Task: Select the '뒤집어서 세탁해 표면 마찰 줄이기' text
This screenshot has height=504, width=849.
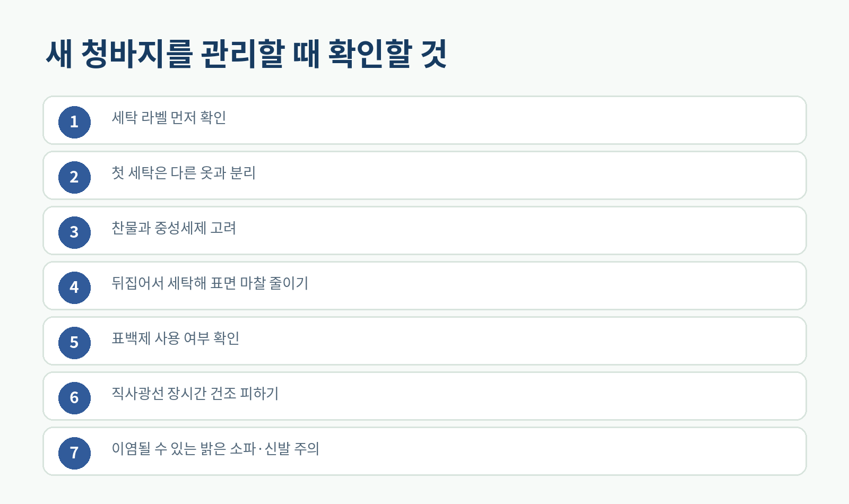Action: click(210, 283)
